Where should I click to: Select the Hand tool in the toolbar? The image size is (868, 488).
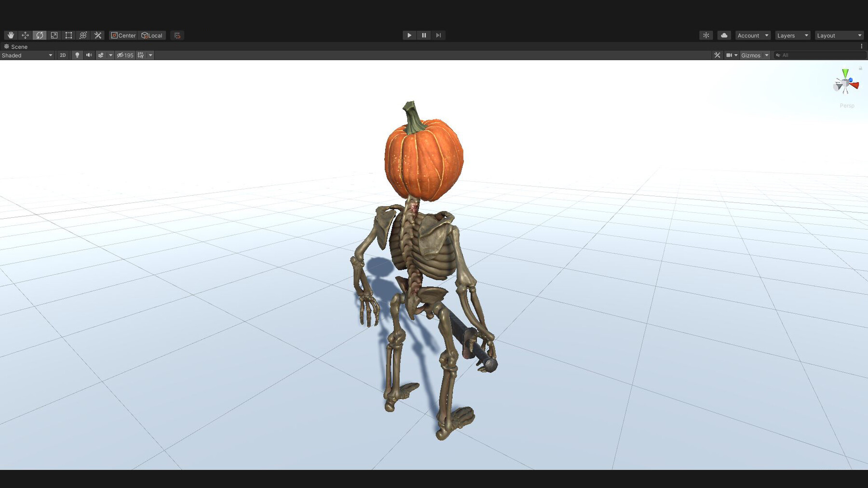click(x=11, y=35)
